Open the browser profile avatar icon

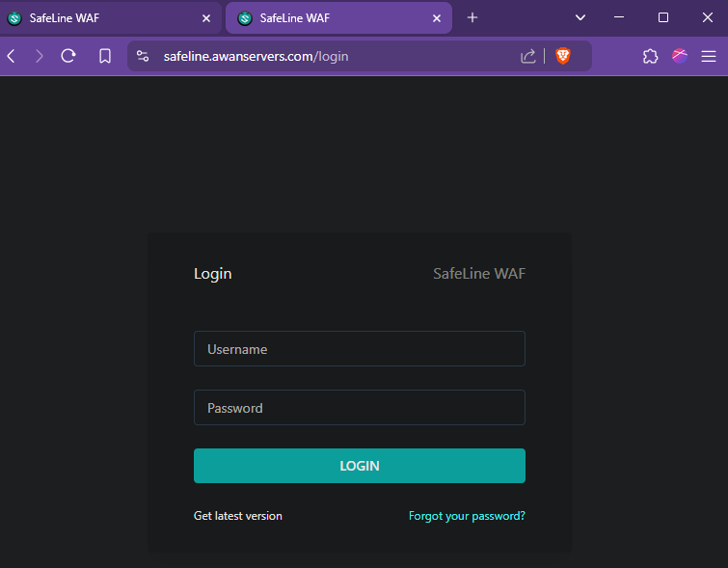(x=680, y=56)
